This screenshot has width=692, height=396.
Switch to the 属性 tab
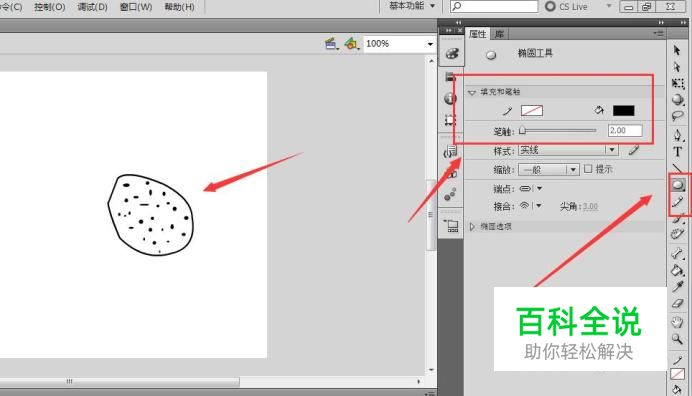click(478, 34)
